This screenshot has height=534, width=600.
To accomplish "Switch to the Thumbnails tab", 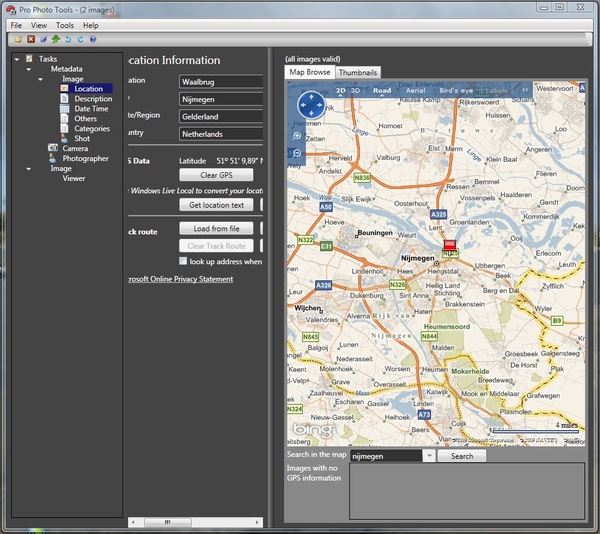I will (358, 72).
